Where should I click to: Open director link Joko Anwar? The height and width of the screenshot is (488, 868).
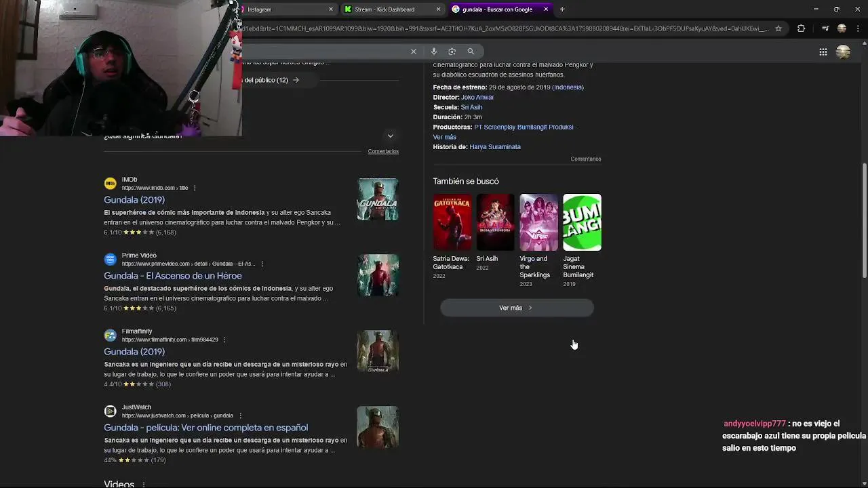(477, 97)
